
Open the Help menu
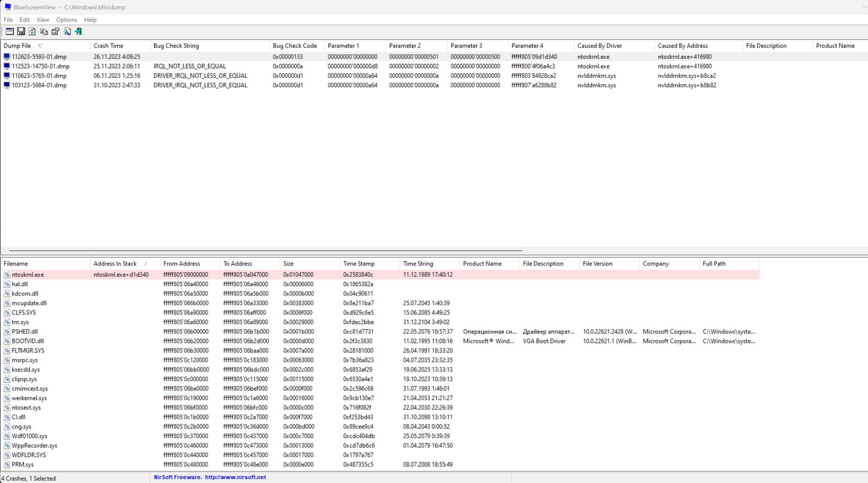[x=90, y=20]
